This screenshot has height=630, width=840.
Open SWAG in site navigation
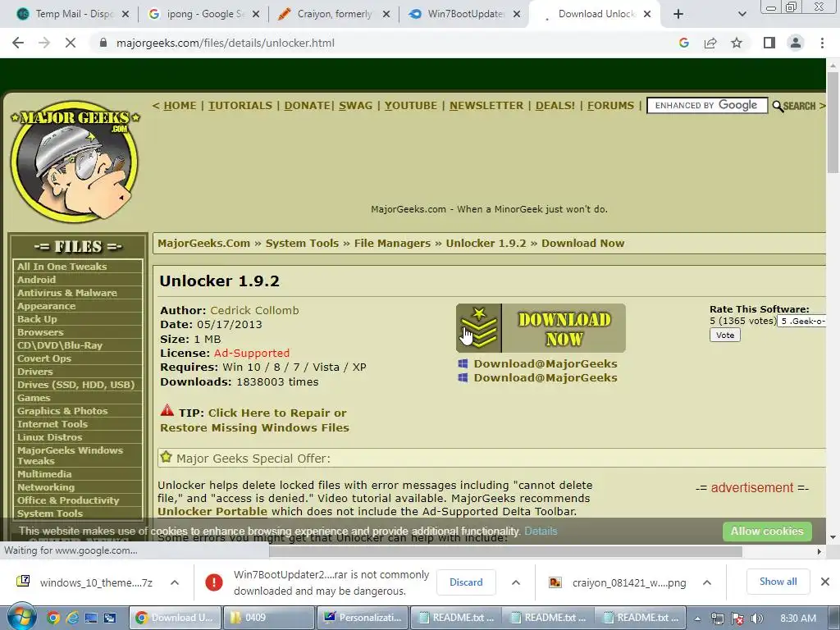click(x=355, y=106)
